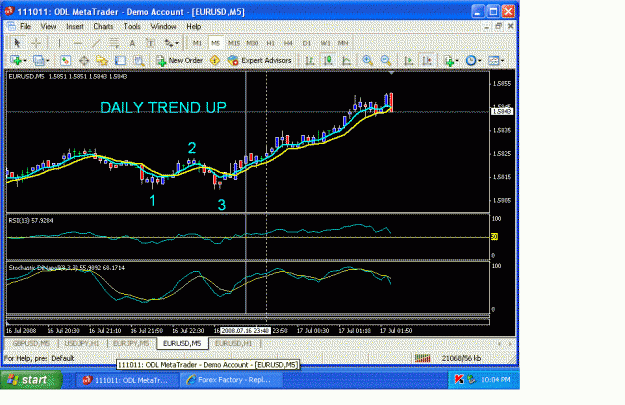Switch timeframe to H1
Viewport: 625px width, 405px height.
271,43
